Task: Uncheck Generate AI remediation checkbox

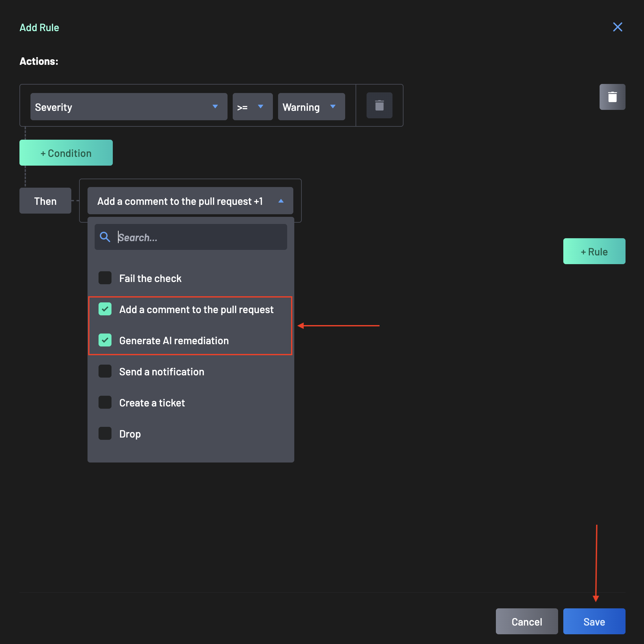Action: 105,340
